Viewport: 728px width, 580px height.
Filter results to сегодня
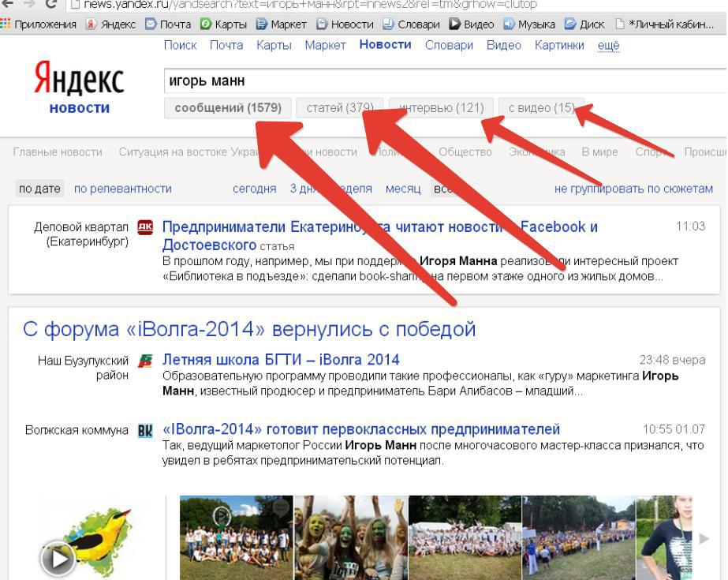pos(255,189)
